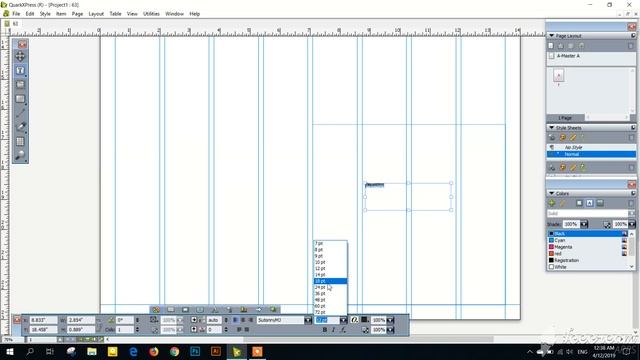
Task: Select the Table tool
Action: pyautogui.click(x=20, y=141)
